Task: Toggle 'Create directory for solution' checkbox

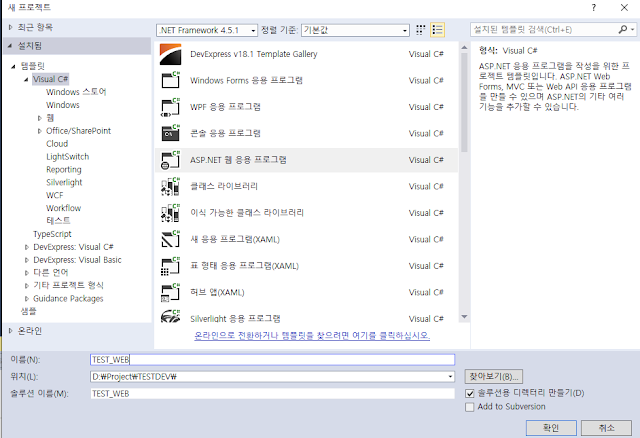Action: point(470,394)
